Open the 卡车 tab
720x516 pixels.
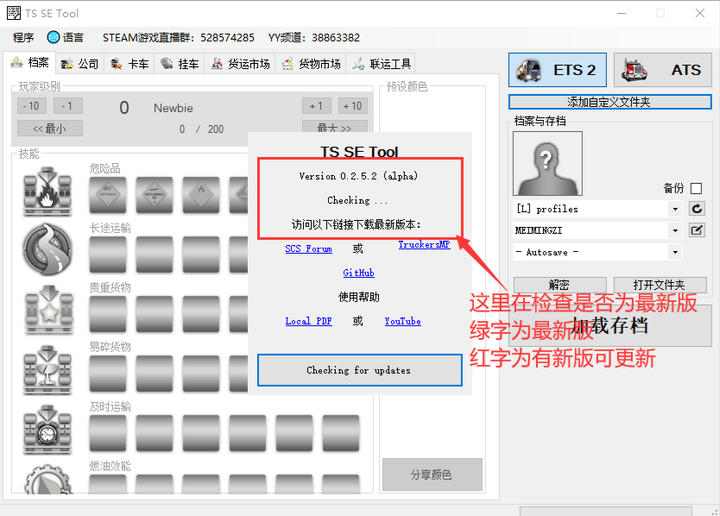(x=130, y=64)
